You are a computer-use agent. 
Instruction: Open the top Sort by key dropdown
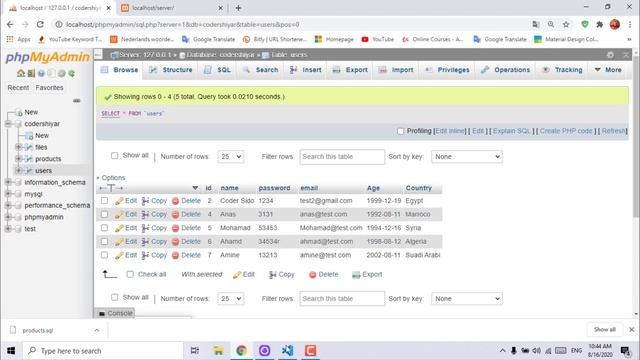pyautogui.click(x=467, y=157)
